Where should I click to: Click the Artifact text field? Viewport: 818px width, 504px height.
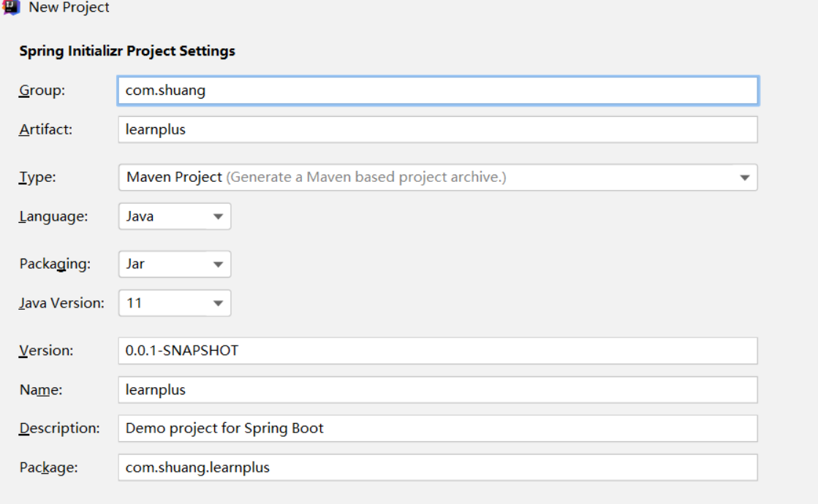(437, 129)
